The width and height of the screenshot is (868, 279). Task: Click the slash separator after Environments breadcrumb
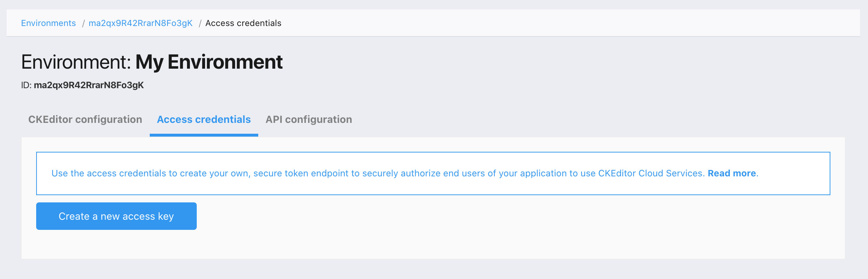(83, 23)
